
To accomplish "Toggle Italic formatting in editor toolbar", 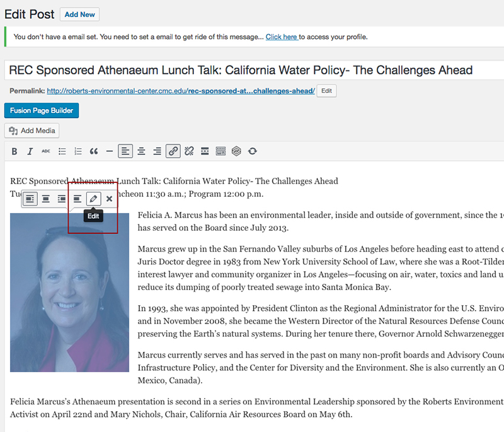I will point(30,151).
